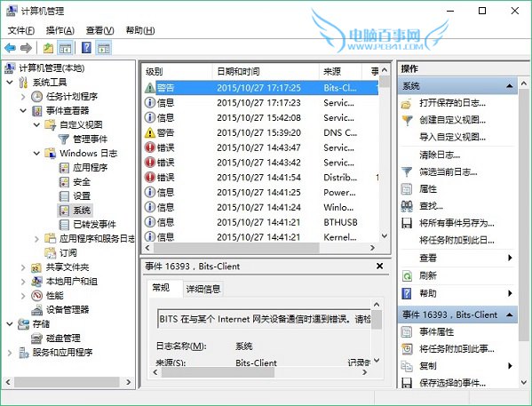The width and height of the screenshot is (532, 406).
Task: Click the 刷新 refresh icon
Action: point(407,275)
